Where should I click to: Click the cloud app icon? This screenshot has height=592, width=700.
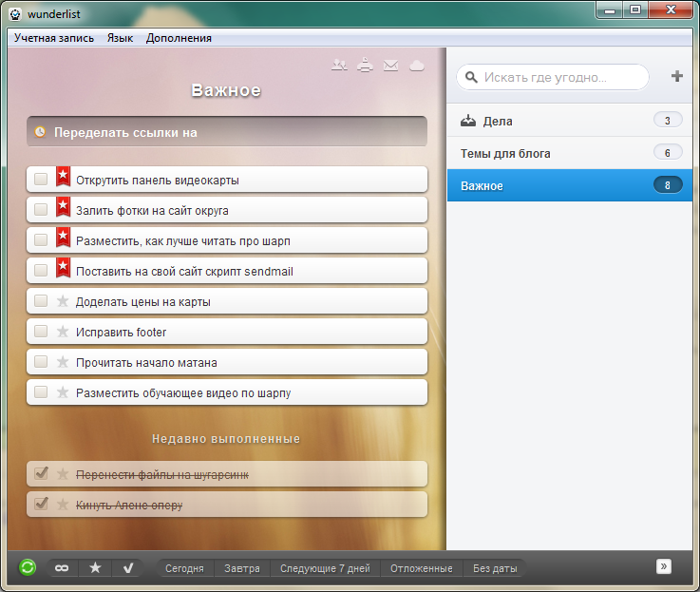[417, 66]
